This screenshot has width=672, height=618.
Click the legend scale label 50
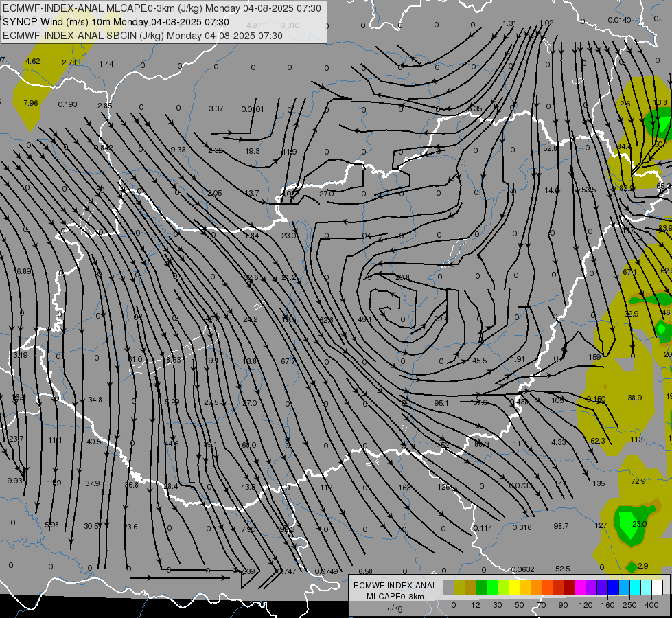[519, 605]
